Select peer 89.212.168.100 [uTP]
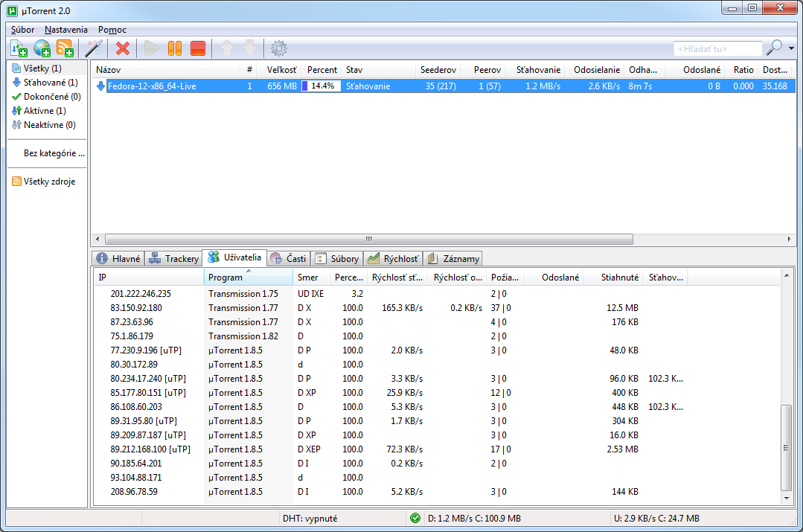803x532 pixels. tap(438, 449)
